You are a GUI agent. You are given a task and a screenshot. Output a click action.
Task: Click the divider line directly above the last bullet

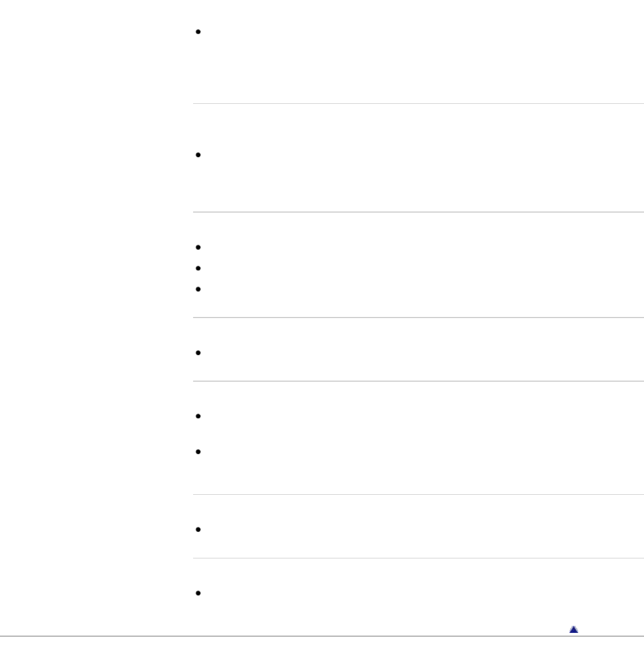coord(418,558)
